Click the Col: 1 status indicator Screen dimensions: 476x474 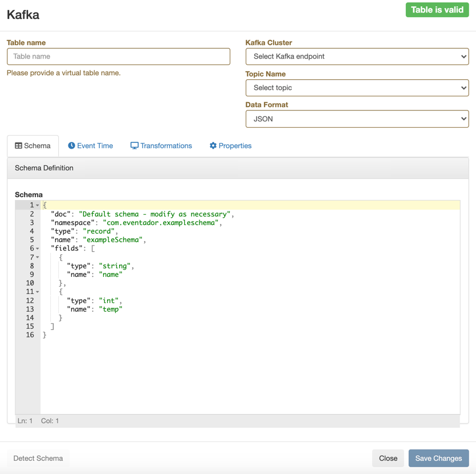click(50, 421)
